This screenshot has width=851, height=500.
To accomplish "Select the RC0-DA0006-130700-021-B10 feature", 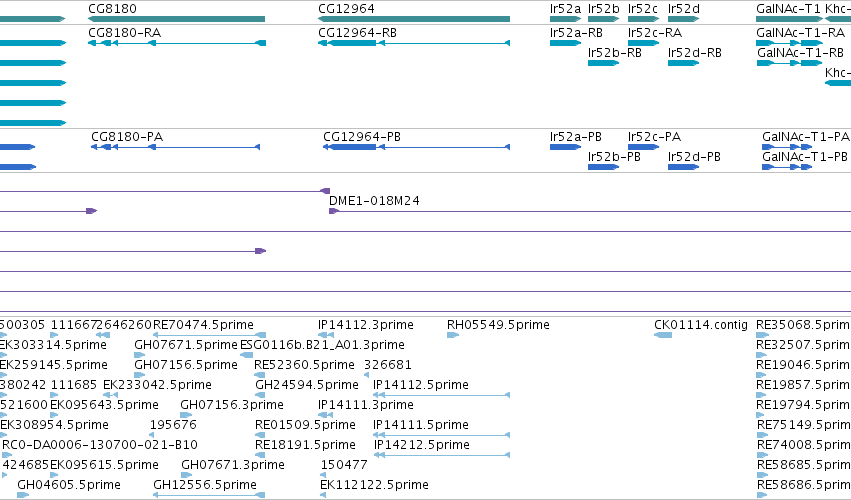I will pos(5,455).
